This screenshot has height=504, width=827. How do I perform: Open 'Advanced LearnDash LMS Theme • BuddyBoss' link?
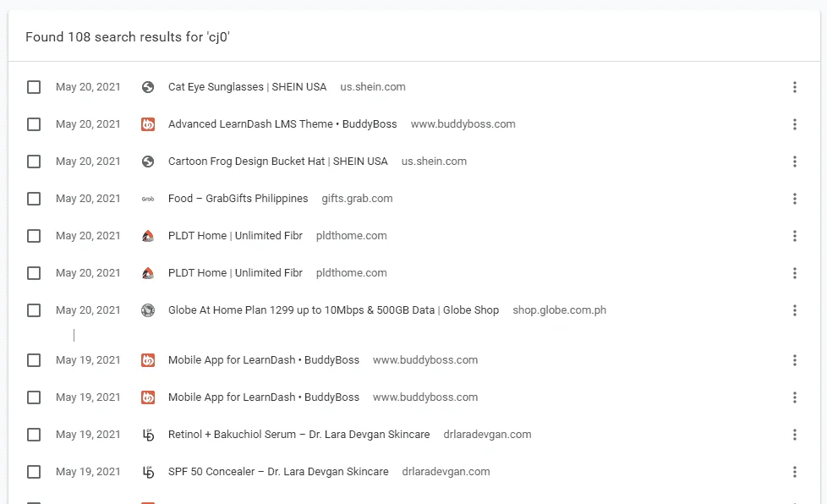[282, 124]
